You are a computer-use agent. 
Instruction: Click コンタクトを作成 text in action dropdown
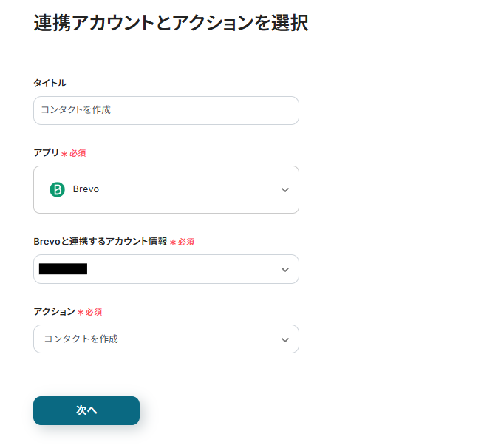pos(81,339)
